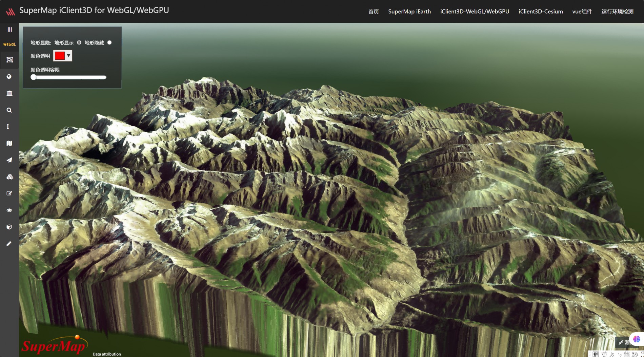Click the Data attribution link
The image size is (644, 357).
(x=107, y=354)
